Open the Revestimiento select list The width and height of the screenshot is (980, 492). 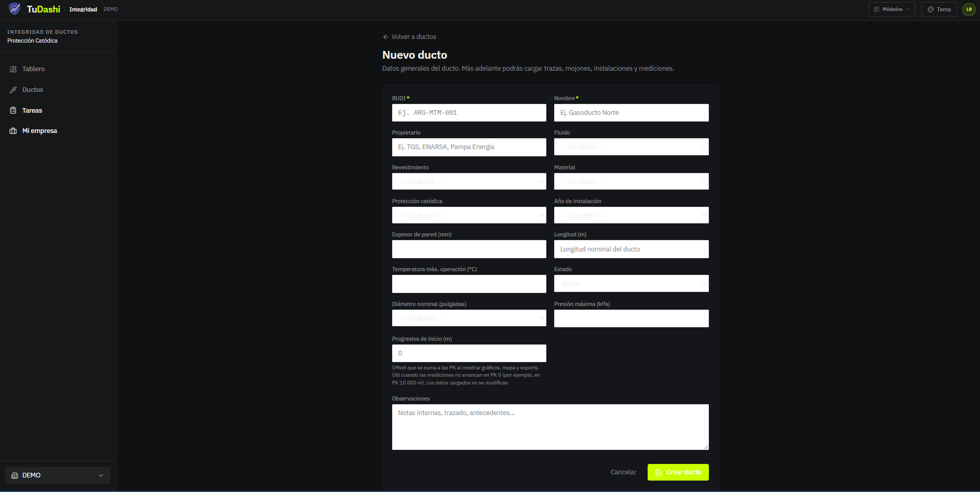coord(469,181)
